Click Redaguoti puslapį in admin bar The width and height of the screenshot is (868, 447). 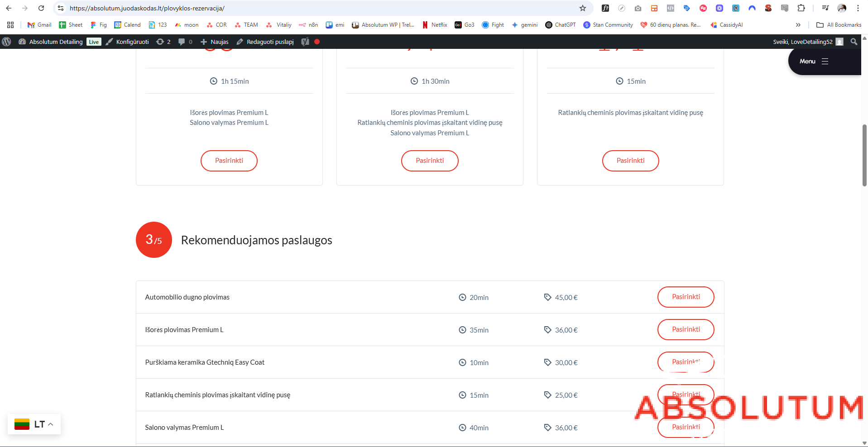(x=265, y=42)
